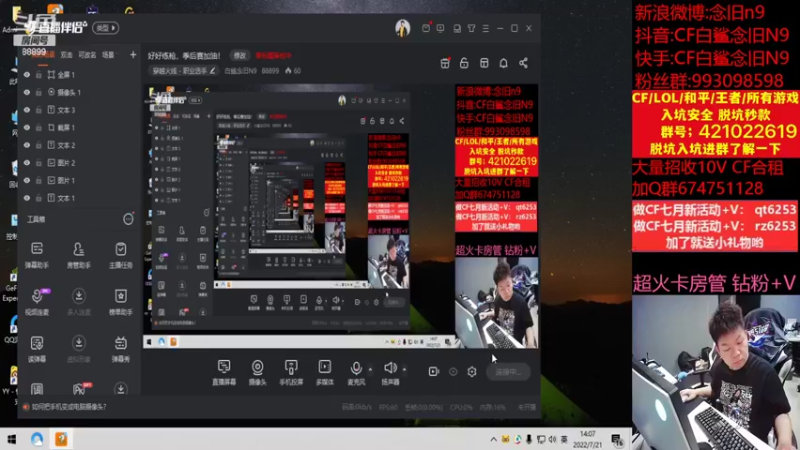Switch to the 可改名 scene tab
The height and width of the screenshot is (450, 800).
87,55
